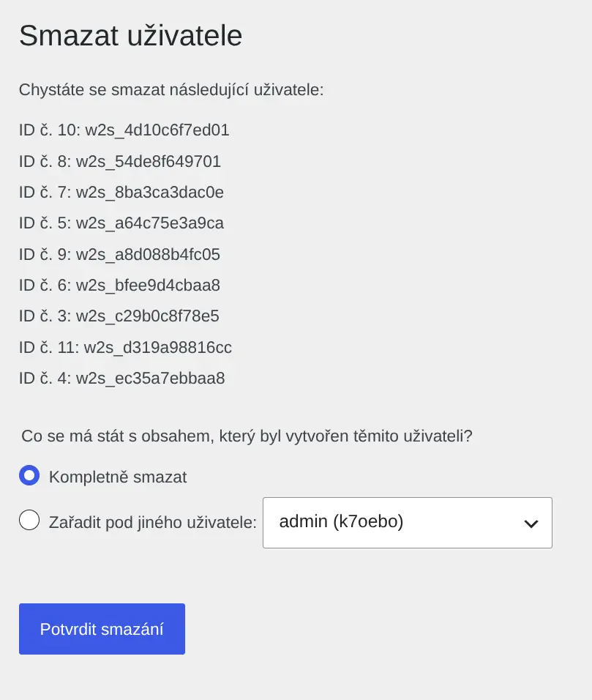Click the 'Co se má stát s obsahem' question
592x700 pixels.
247,436
